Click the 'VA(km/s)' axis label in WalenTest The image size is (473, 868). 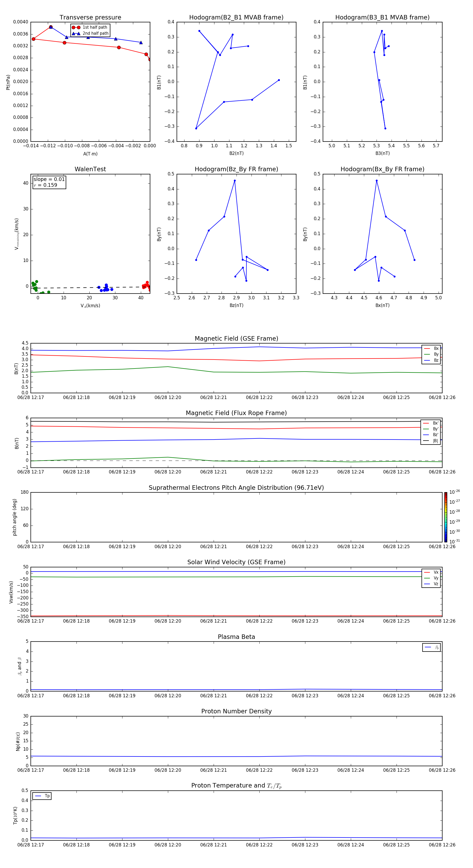pos(90,306)
